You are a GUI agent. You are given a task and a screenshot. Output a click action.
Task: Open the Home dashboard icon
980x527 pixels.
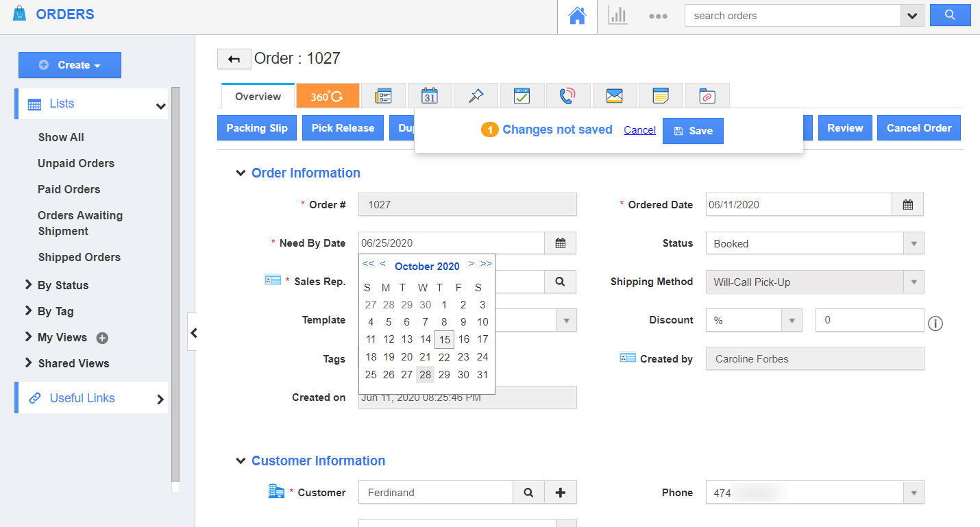(x=578, y=16)
